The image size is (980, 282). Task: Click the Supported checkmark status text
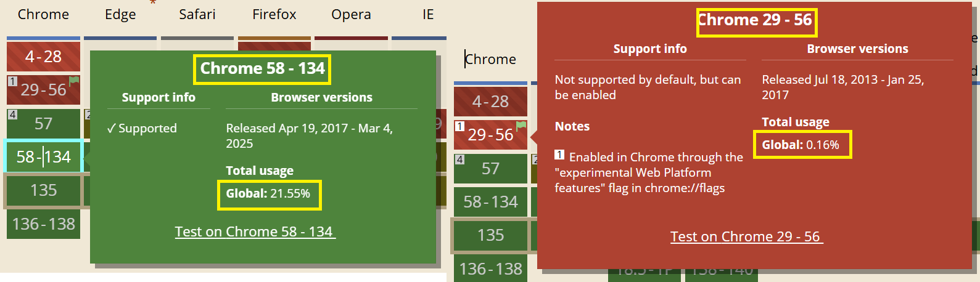pos(142,128)
